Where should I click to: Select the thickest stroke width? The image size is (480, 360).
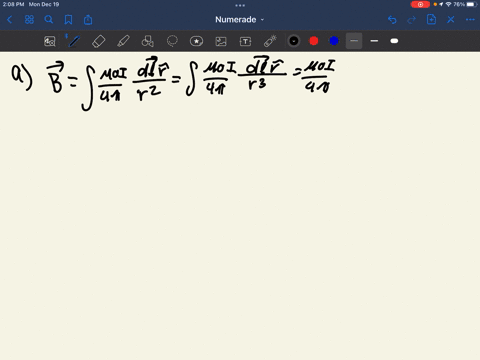[394, 41]
